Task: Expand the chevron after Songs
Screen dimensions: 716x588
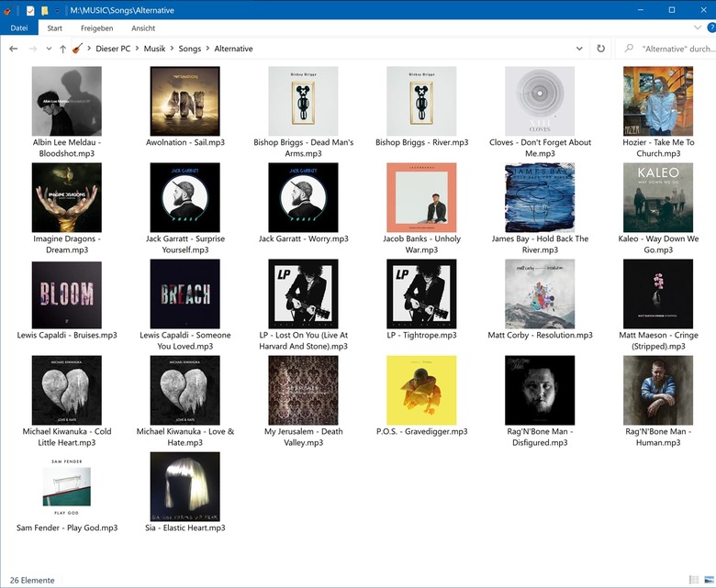Action: pos(207,49)
